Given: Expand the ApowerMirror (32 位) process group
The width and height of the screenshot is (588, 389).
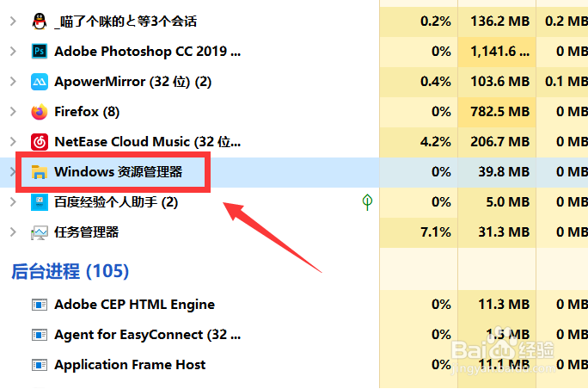Looking at the screenshot, I should pos(12,82).
